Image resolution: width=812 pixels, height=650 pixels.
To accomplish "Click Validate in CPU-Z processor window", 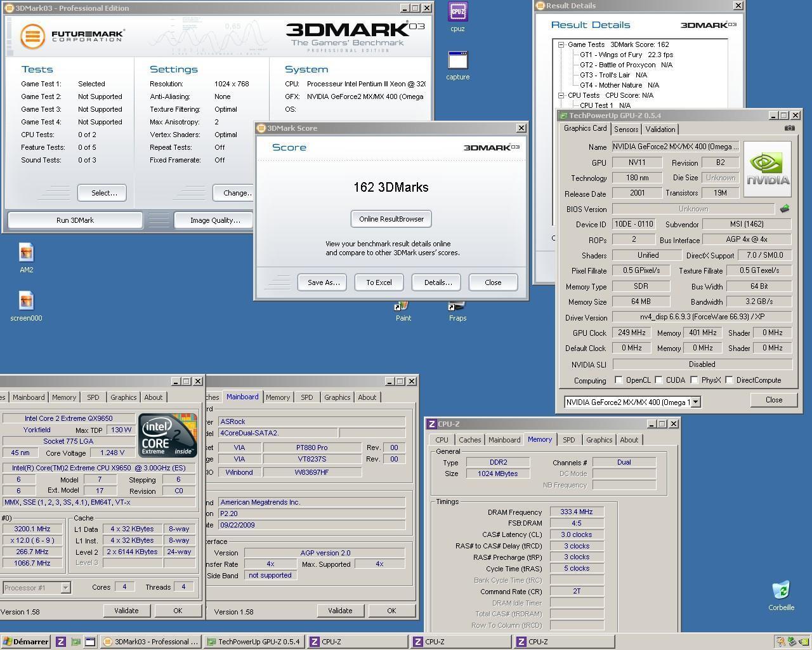I will pyautogui.click(x=126, y=611).
